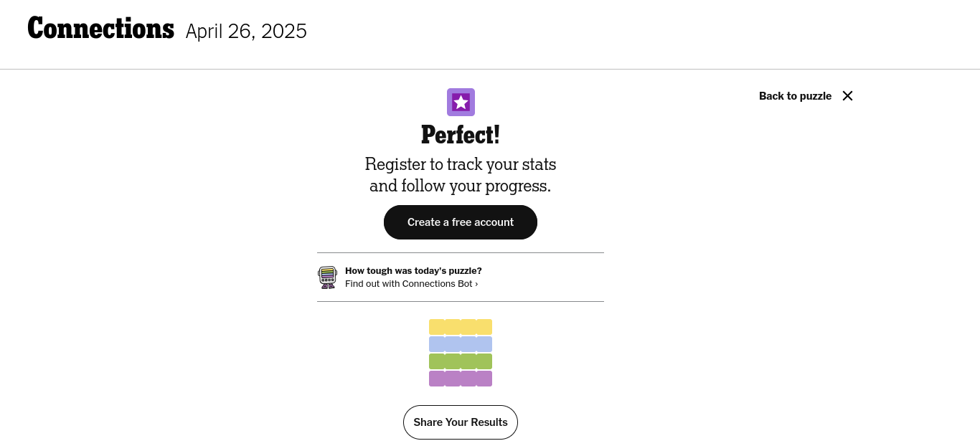Viewport: 980px width, 446px height.
Task: Click the Perfect! heading
Action: click(461, 135)
